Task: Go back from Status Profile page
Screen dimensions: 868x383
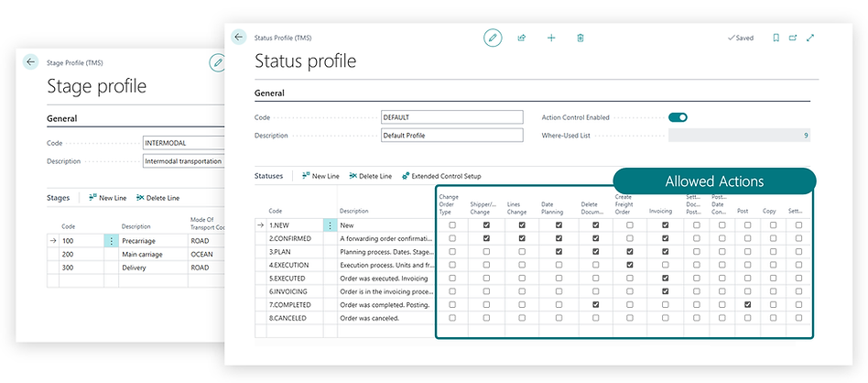Action: (x=239, y=38)
